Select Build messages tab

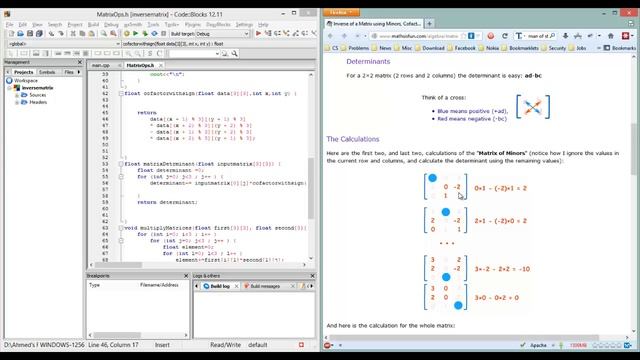265,286
